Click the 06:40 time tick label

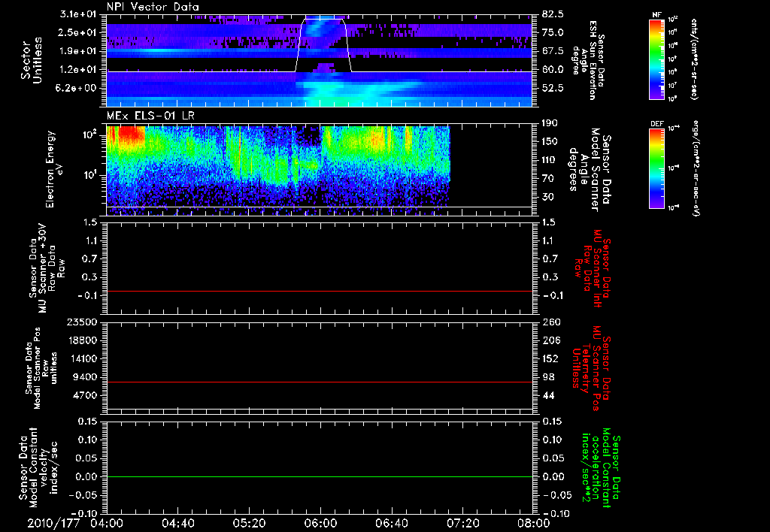(391, 523)
